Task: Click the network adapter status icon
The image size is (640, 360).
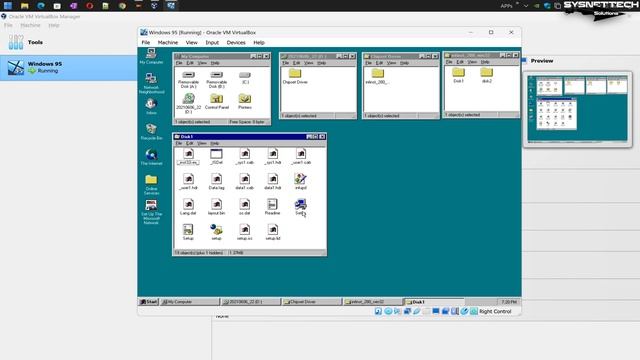Action: pos(407,311)
